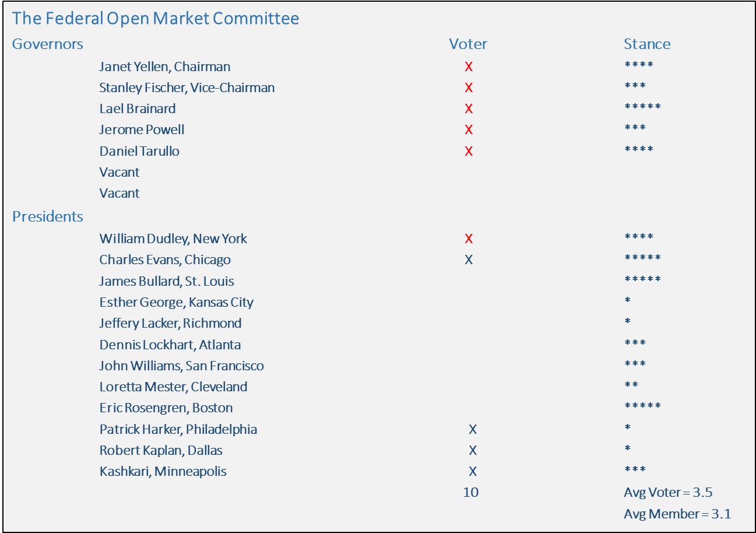Click Eric Rosengren's five-star stance
756x533 pixels.
coord(642,406)
